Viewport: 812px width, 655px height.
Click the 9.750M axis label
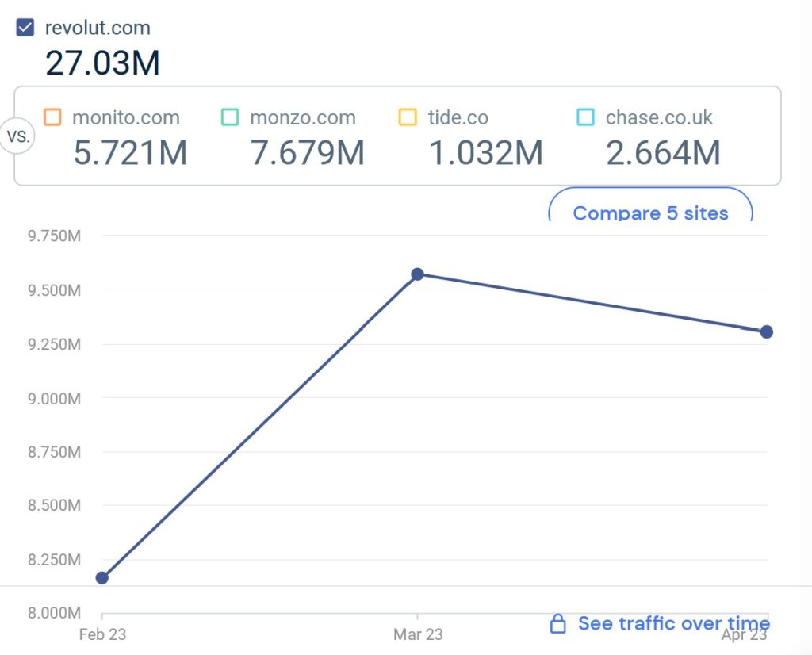[55, 236]
